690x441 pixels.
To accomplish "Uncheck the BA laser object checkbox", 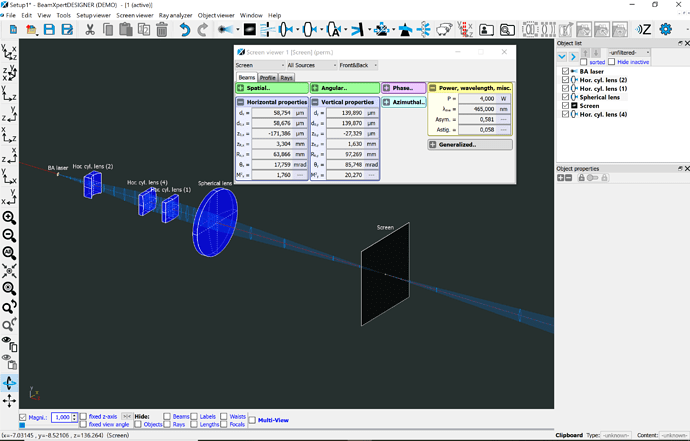I will 566,71.
